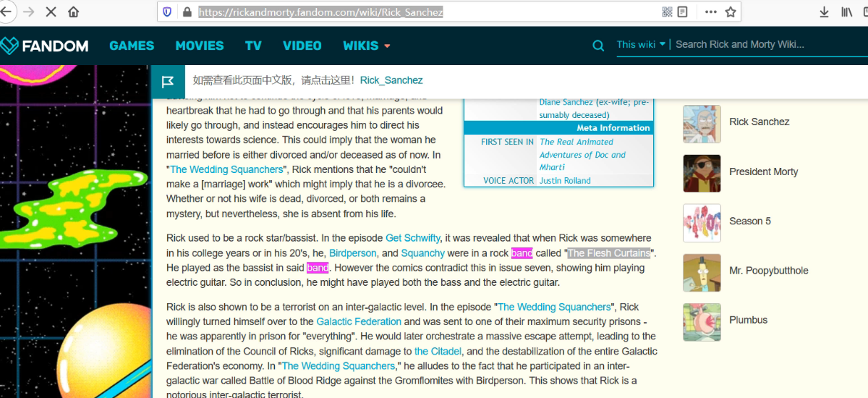Open the tracking protection shield icon
The width and height of the screenshot is (868, 398).
click(167, 12)
